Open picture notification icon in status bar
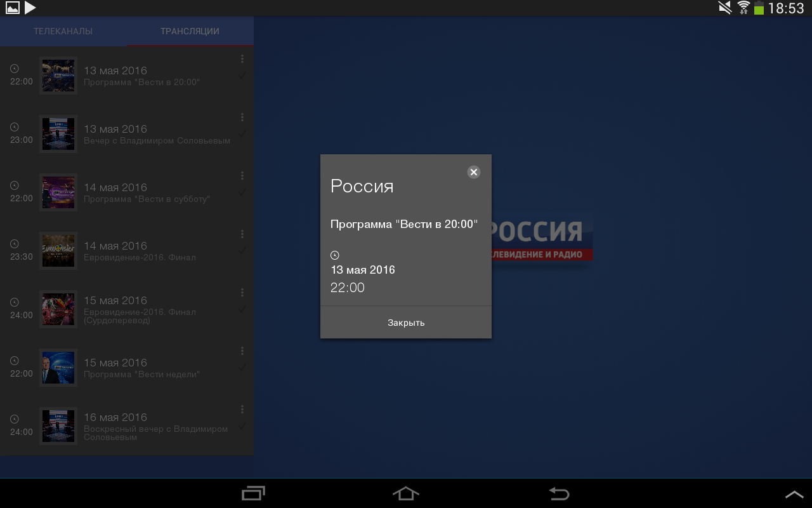The height and width of the screenshot is (508, 812). tap(12, 8)
